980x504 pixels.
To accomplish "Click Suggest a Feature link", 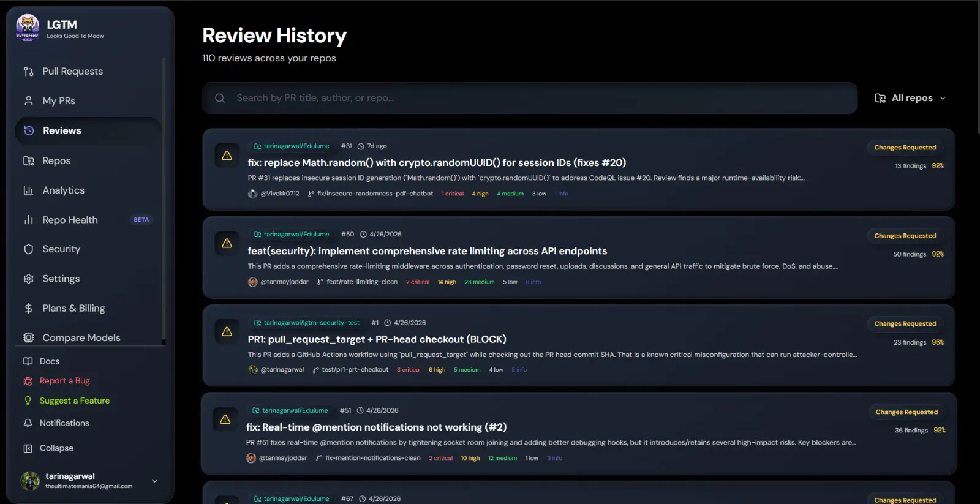I will click(75, 401).
